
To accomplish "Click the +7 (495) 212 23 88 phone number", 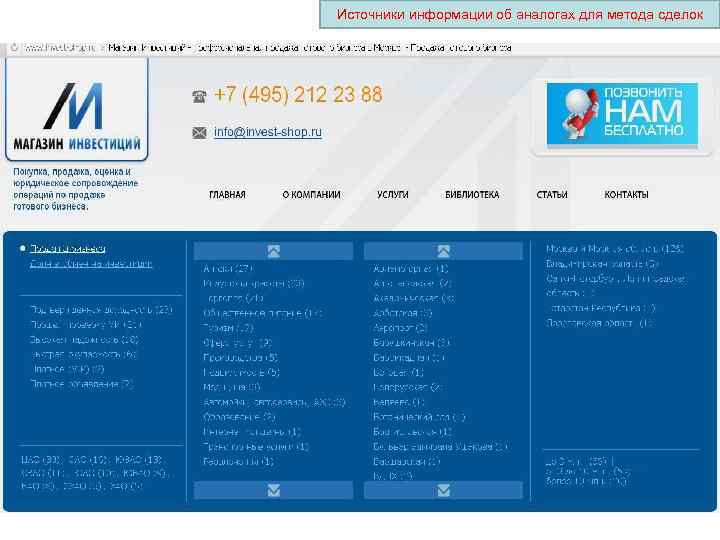I will (298, 95).
